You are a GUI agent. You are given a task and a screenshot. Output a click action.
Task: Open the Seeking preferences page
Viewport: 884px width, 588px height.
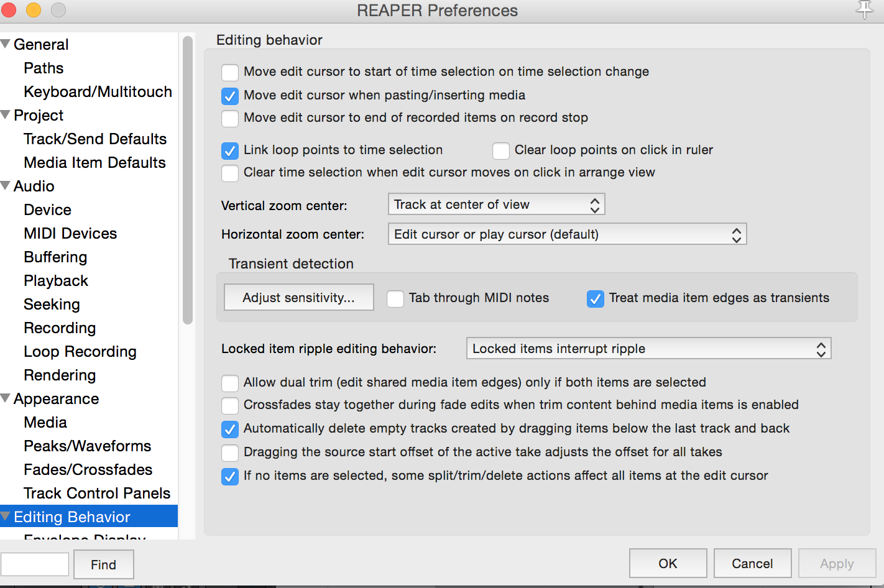coord(52,305)
